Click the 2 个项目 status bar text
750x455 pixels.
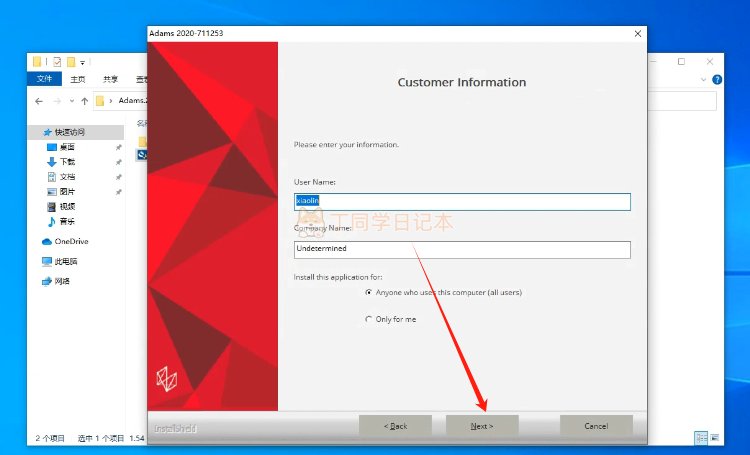pos(50,438)
